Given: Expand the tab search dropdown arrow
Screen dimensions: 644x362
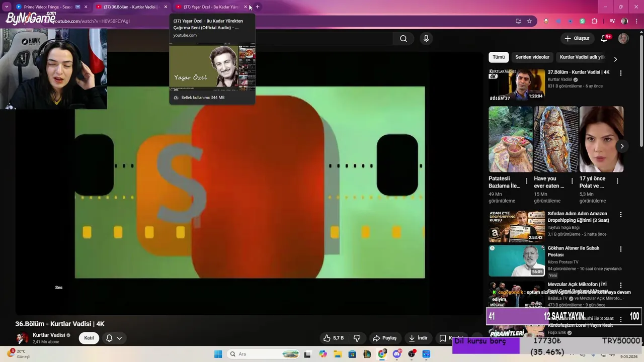Looking at the screenshot, I should [x=7, y=7].
